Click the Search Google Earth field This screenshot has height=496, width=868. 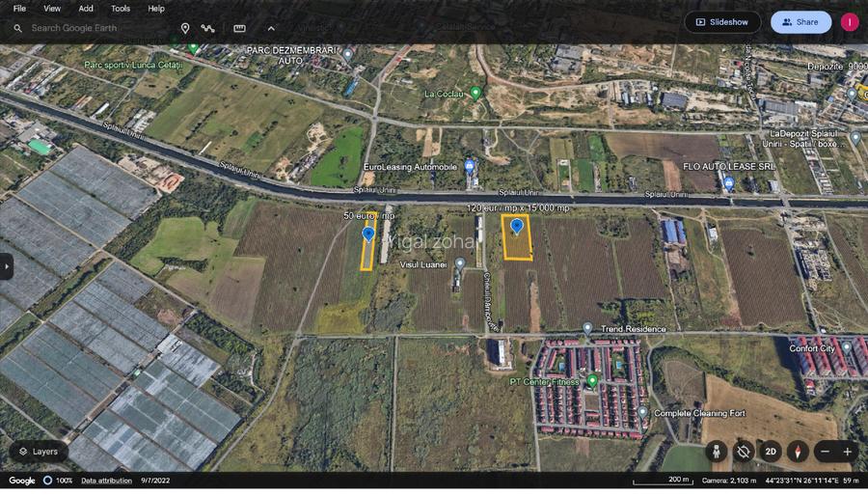[x=92, y=29]
